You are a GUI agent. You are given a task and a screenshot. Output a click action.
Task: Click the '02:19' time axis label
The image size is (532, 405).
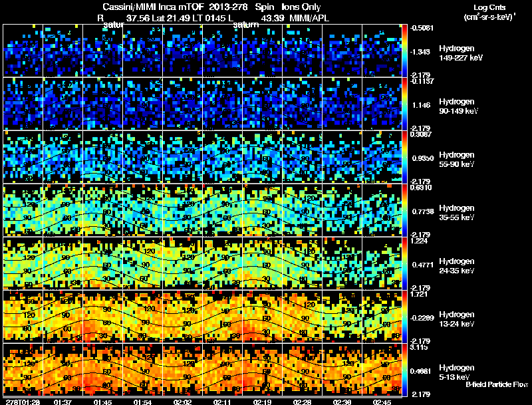pyautogui.click(x=262, y=402)
